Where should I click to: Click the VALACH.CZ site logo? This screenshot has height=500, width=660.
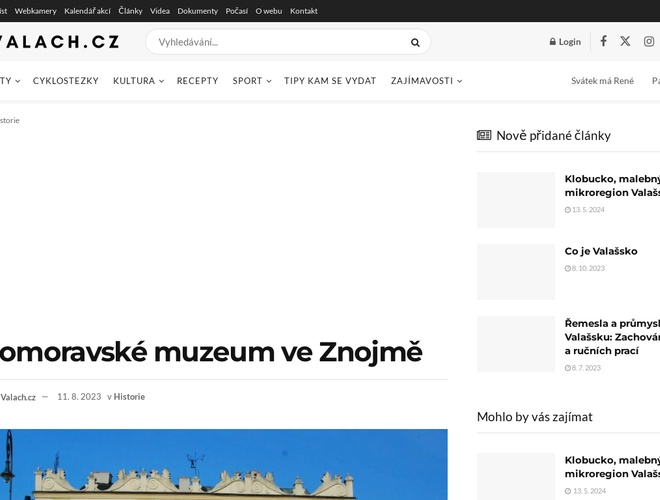[x=60, y=42]
